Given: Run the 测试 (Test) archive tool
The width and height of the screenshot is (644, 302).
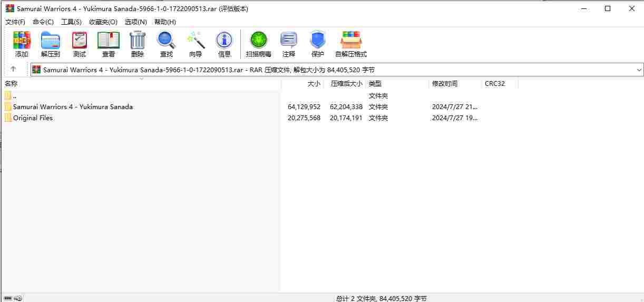Looking at the screenshot, I should pyautogui.click(x=80, y=44).
